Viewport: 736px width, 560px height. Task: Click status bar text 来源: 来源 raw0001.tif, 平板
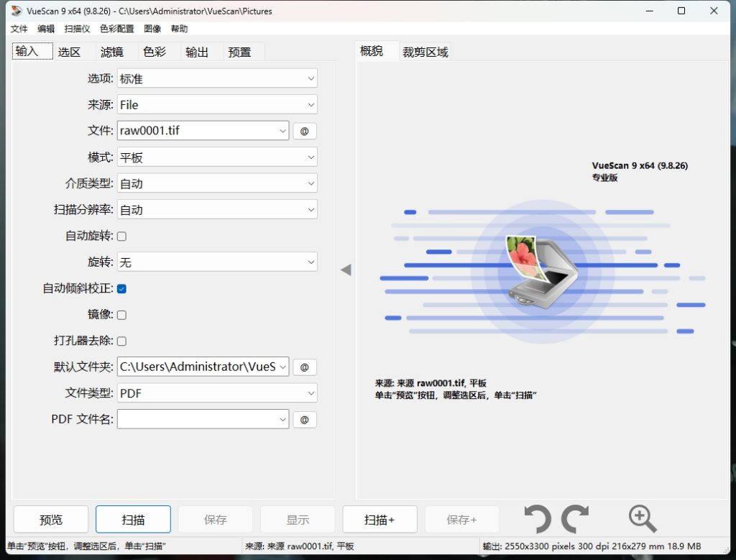tap(300, 546)
